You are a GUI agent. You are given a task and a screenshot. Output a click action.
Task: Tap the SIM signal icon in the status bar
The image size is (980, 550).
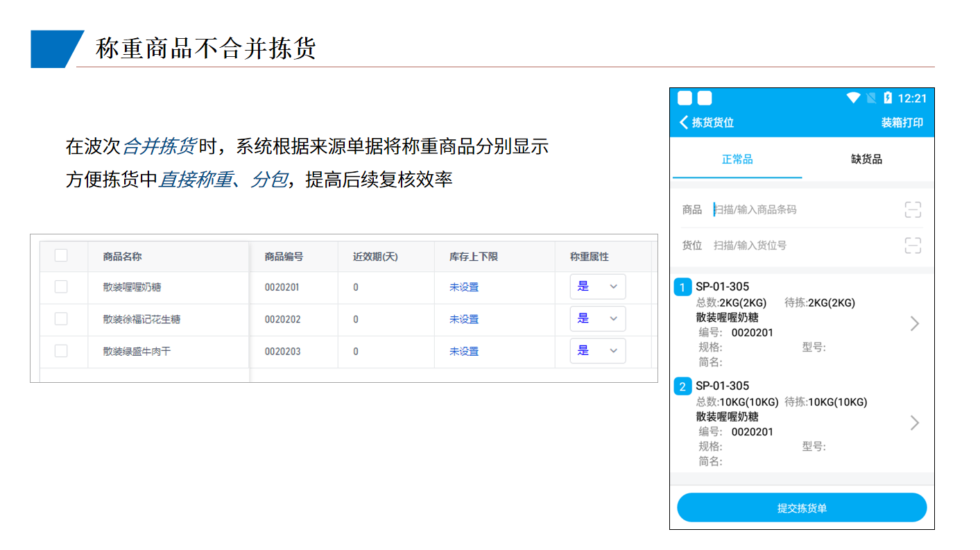pyautogui.click(x=871, y=98)
